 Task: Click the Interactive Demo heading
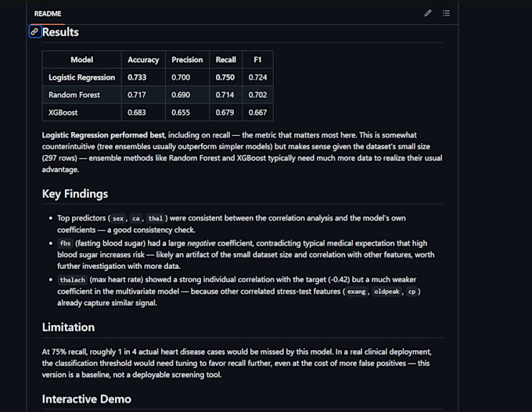pyautogui.click(x=87, y=399)
